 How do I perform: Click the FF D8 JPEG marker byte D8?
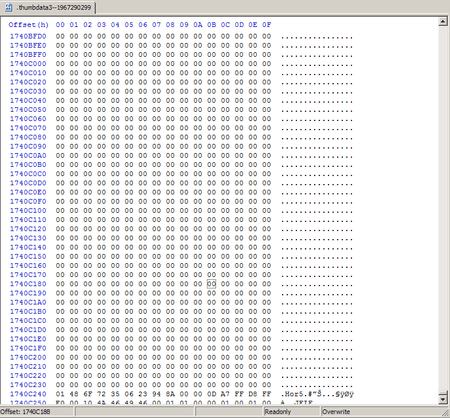253,394
